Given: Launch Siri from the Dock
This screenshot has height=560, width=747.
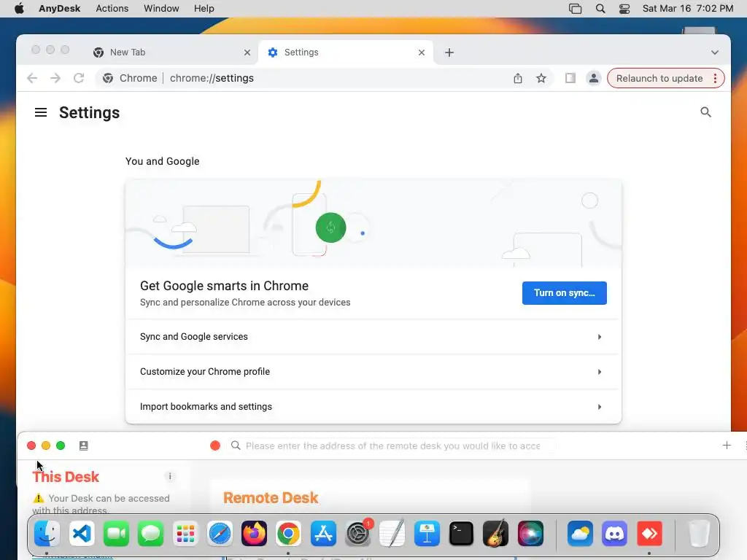Looking at the screenshot, I should 530,533.
